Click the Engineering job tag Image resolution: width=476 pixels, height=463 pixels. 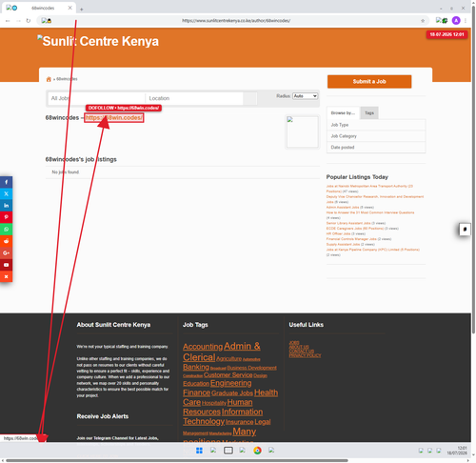point(230,383)
